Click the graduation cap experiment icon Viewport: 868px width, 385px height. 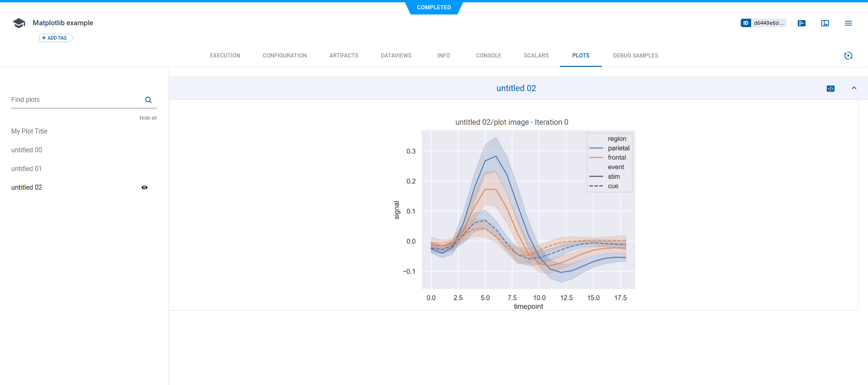click(x=19, y=23)
